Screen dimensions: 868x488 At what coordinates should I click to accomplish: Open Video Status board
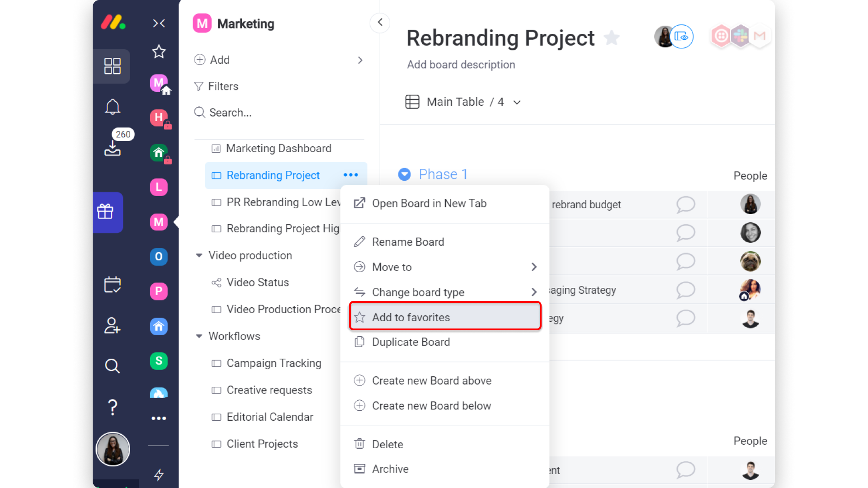click(x=258, y=282)
